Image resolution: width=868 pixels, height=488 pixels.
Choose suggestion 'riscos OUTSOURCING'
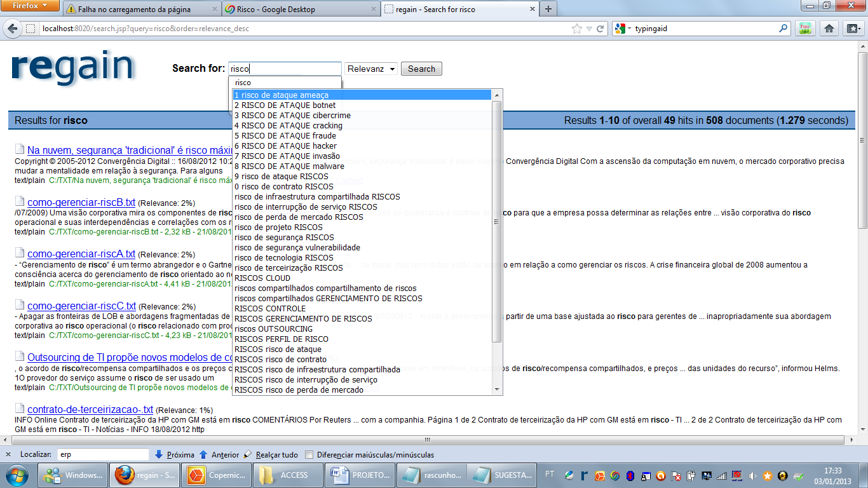362,329
